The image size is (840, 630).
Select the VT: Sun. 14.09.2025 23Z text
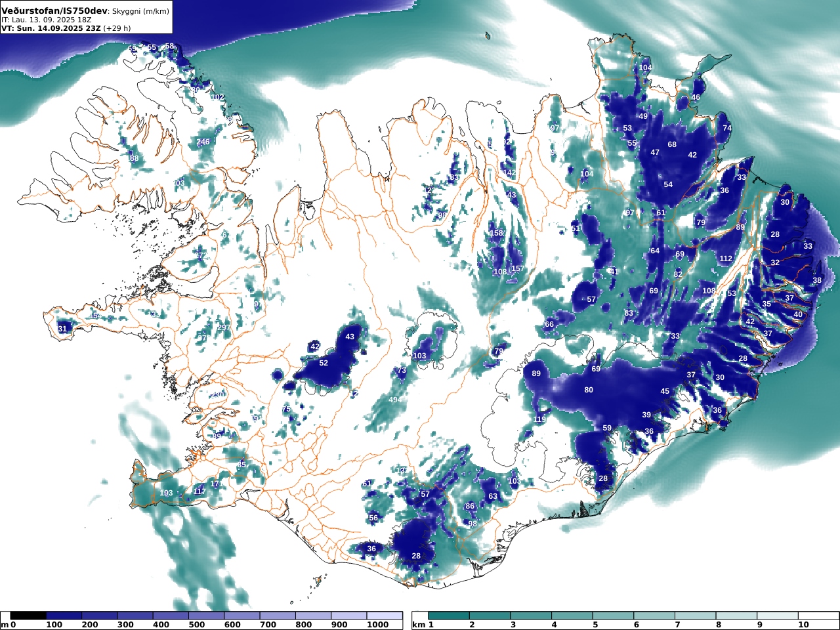click(x=51, y=28)
